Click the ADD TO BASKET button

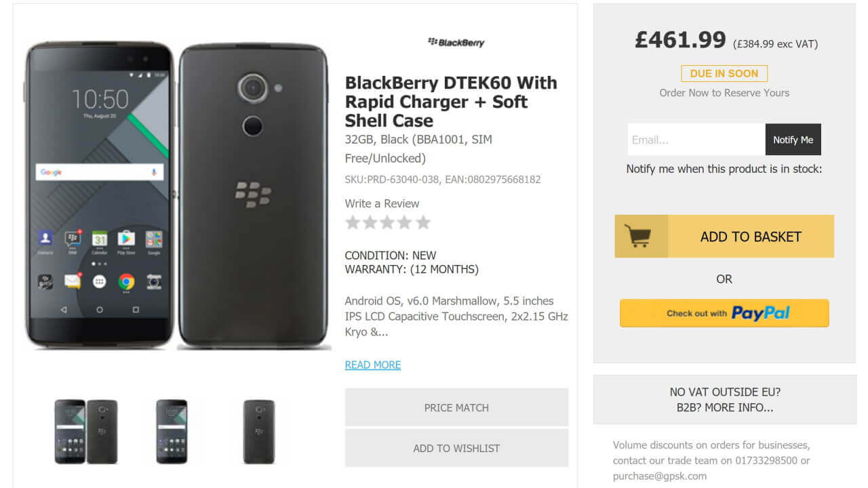tap(751, 236)
